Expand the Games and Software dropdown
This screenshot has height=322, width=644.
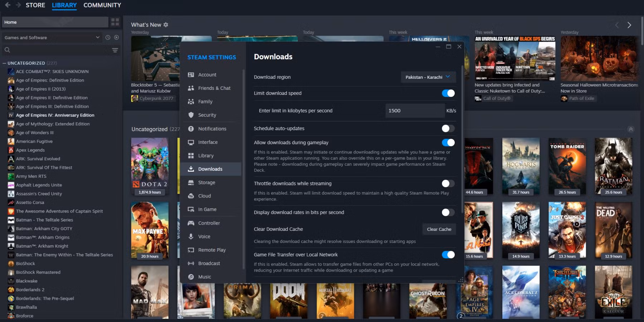[x=52, y=38]
